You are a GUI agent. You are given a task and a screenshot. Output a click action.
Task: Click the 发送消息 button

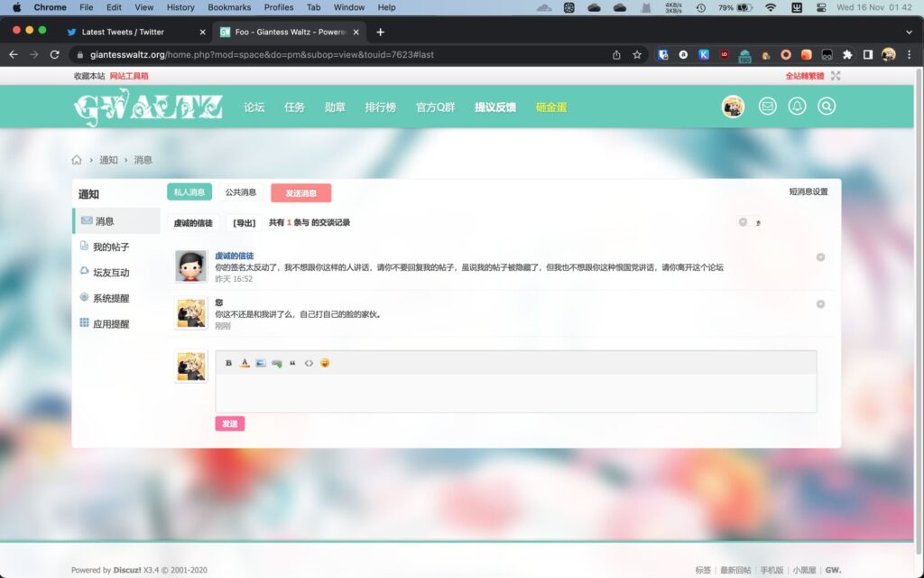tap(300, 193)
